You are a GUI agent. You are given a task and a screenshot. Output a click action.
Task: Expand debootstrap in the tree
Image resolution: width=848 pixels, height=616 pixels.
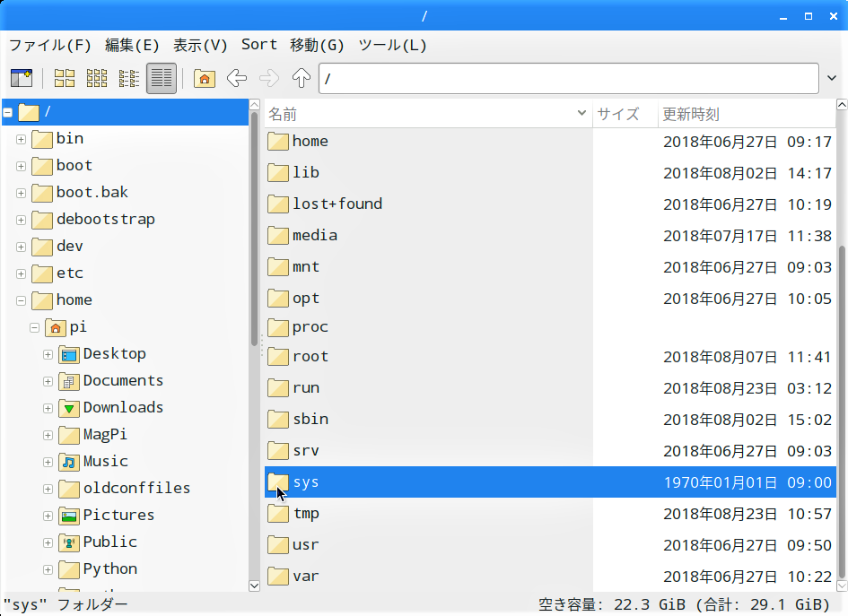(x=22, y=220)
